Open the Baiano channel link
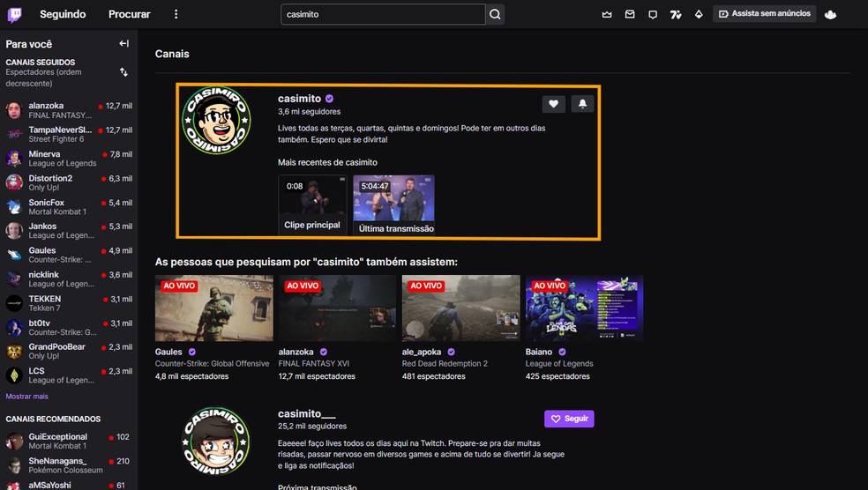 (539, 352)
